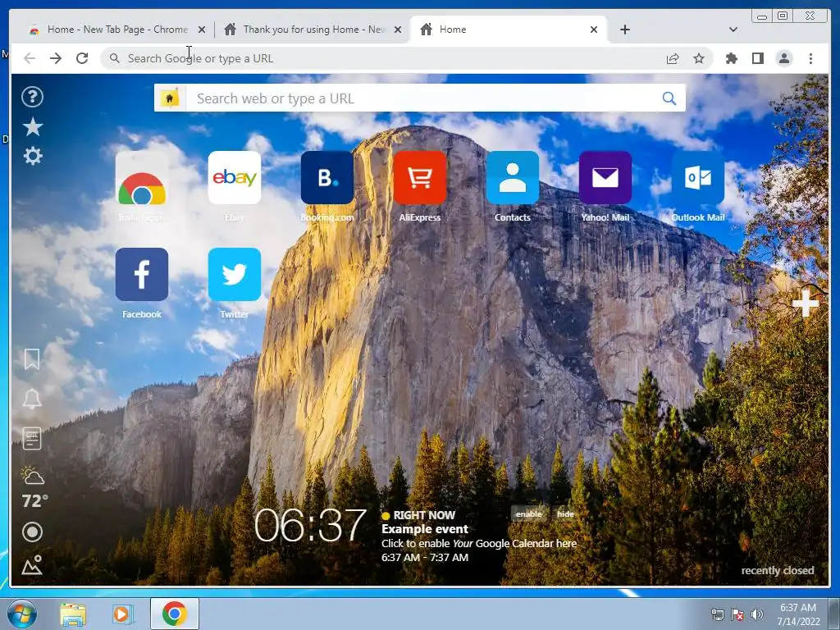This screenshot has height=630, width=840.
Task: Switch to Home - New Tab Page tab
Action: click(x=116, y=30)
